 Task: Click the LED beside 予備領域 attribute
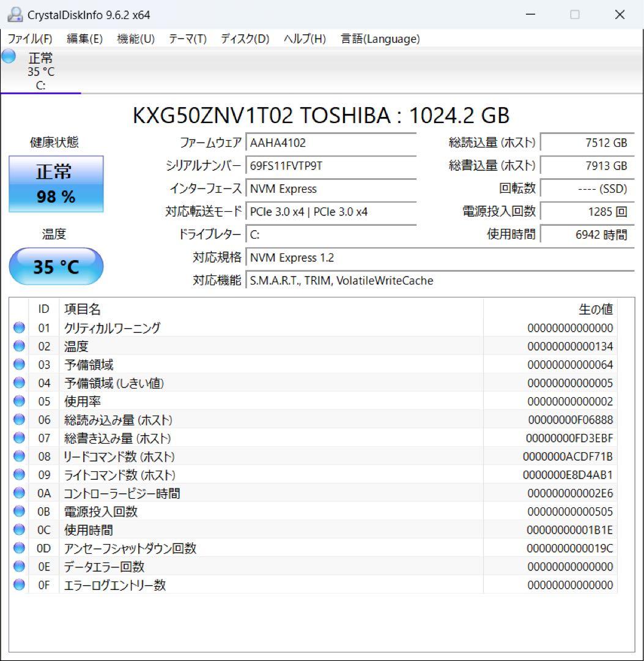[18, 364]
